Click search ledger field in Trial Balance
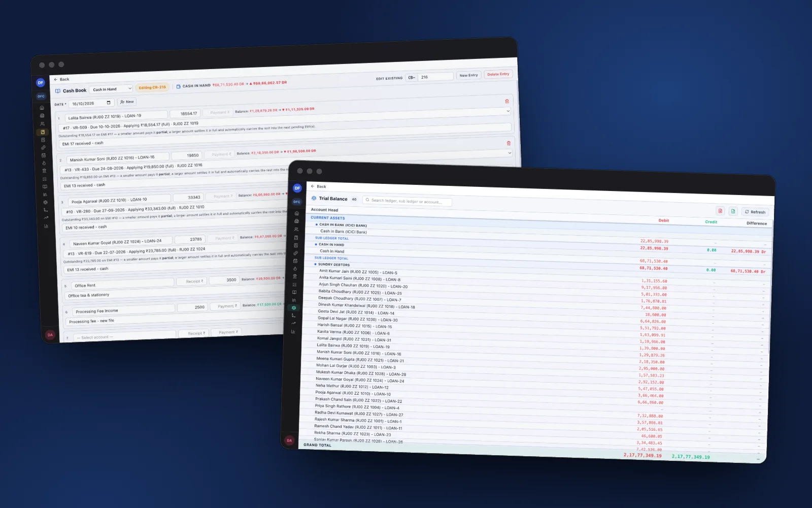812x508 pixels. point(407,201)
